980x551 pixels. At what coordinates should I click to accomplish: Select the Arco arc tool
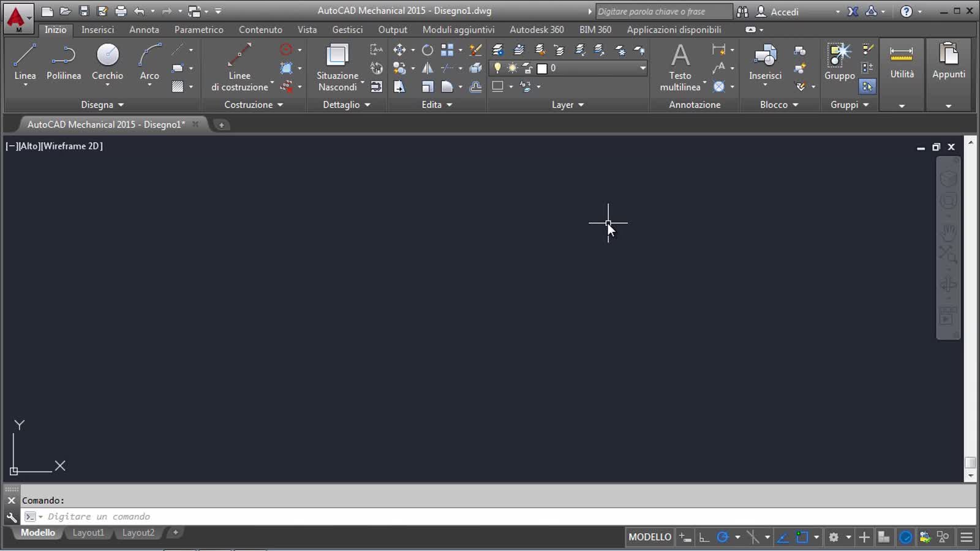149,62
